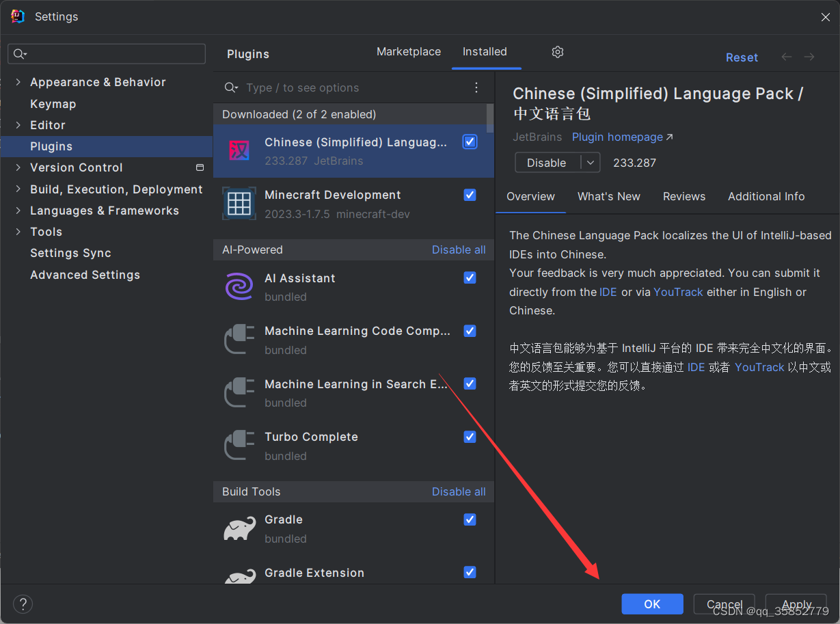Open the Additional Info tab
This screenshot has width=840, height=624.
(x=766, y=196)
